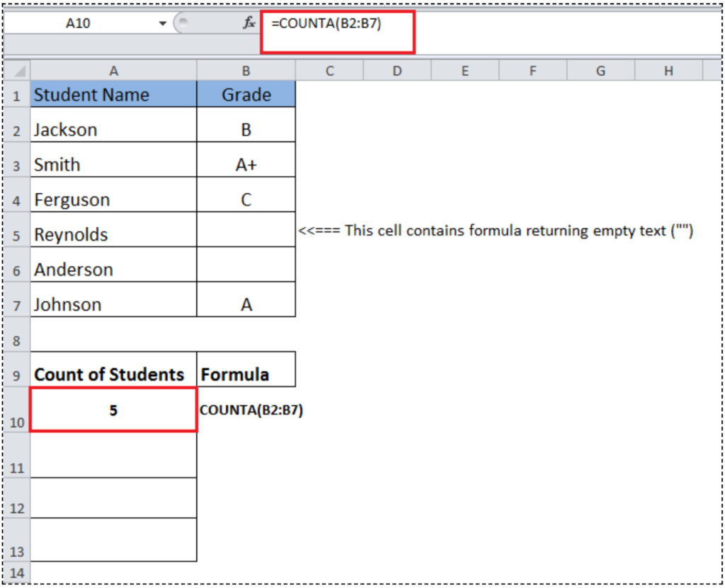Select the cell containing Jackson
725x588 pixels.
pos(113,129)
